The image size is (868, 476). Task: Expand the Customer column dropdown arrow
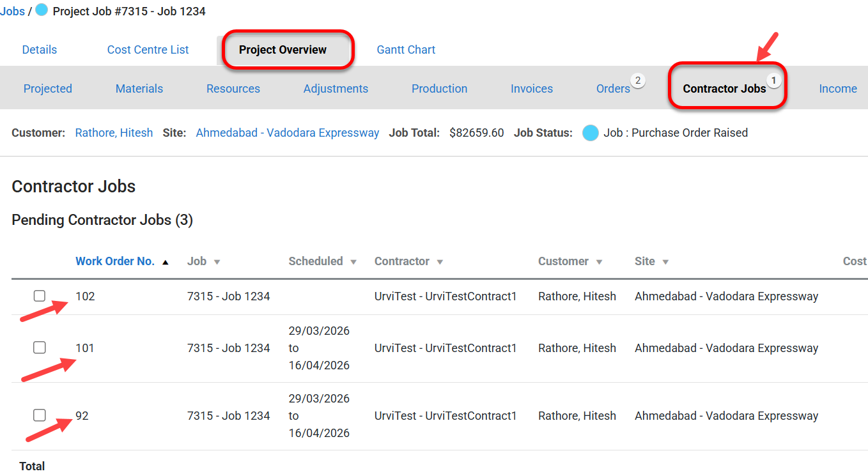click(x=599, y=262)
